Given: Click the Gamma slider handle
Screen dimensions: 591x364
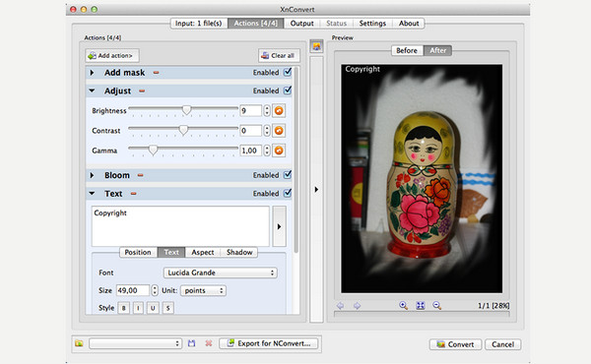Looking at the screenshot, I should coord(153,150).
